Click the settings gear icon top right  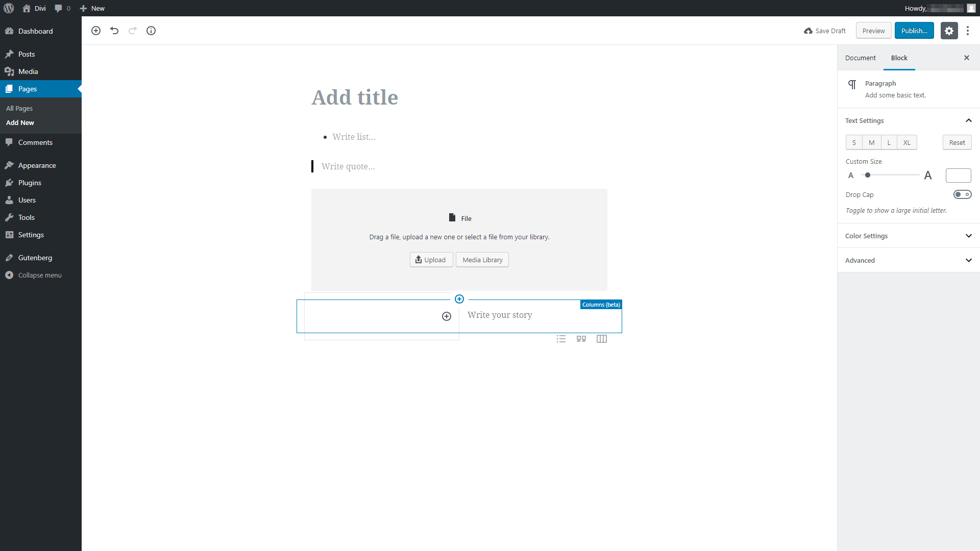click(x=949, y=30)
